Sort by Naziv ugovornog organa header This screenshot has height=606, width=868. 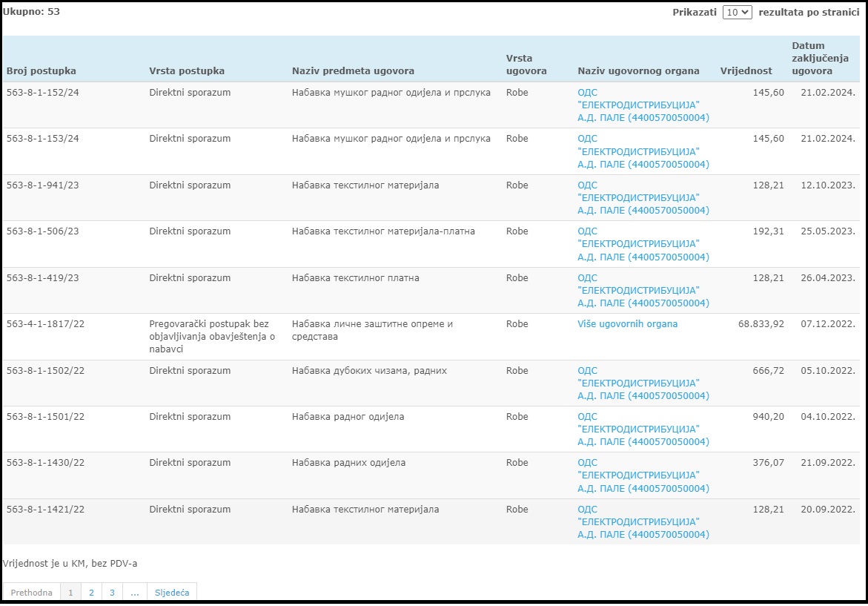[x=638, y=71]
